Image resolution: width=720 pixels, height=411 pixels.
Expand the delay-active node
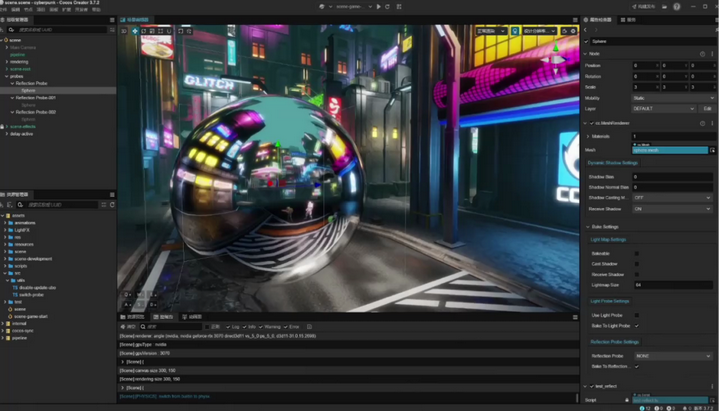pos(7,134)
